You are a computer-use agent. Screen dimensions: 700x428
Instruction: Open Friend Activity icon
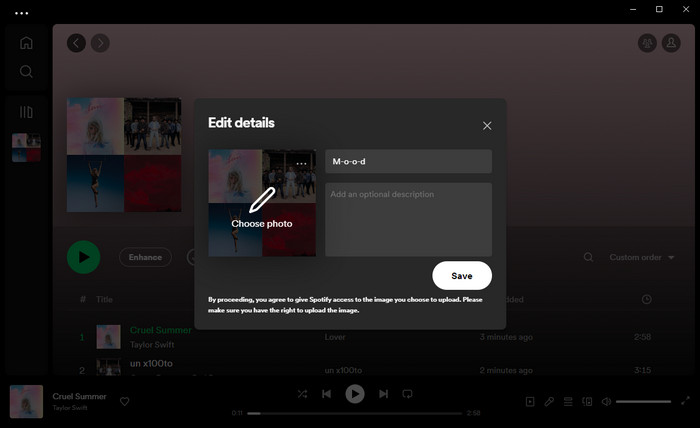click(x=647, y=43)
